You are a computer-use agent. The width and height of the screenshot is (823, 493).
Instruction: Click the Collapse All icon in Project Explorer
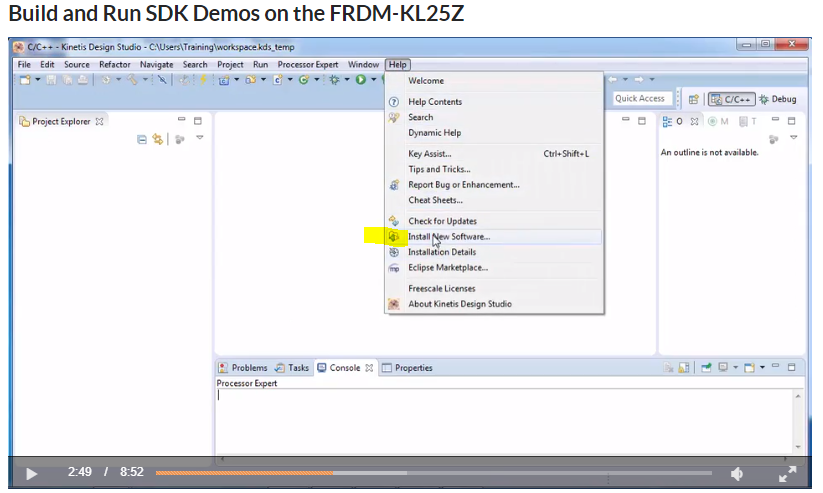click(142, 139)
